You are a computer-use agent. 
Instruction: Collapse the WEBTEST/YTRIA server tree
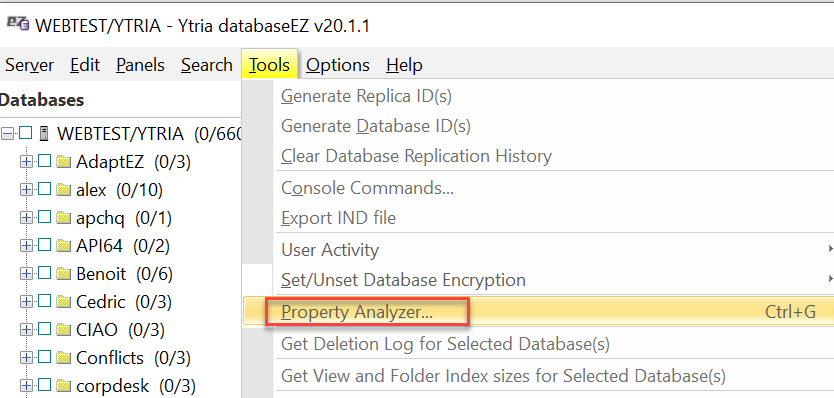[7, 134]
